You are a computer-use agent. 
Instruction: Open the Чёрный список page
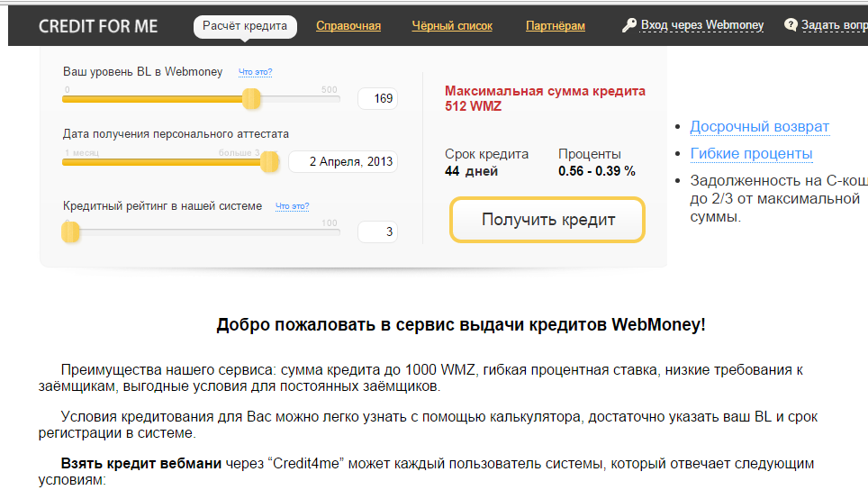click(452, 26)
